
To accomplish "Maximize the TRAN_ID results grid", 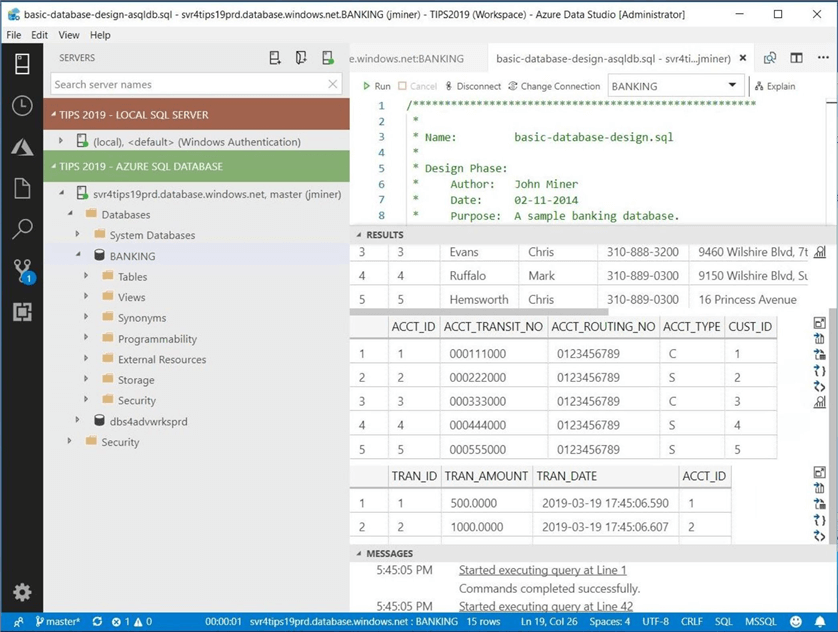I will (819, 472).
